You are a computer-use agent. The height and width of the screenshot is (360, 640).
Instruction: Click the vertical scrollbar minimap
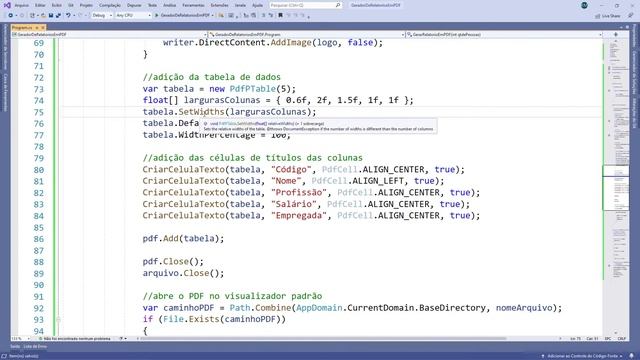[x=616, y=188]
